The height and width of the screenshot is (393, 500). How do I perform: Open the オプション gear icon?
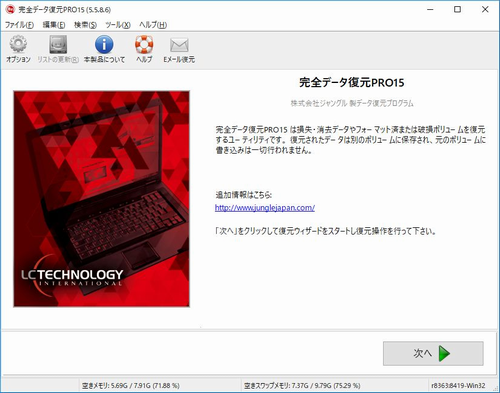pos(18,44)
